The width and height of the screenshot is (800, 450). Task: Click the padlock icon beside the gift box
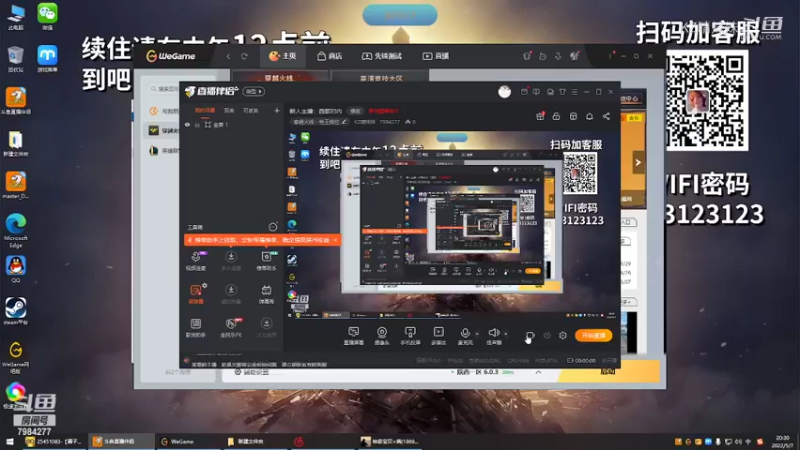coord(556,116)
